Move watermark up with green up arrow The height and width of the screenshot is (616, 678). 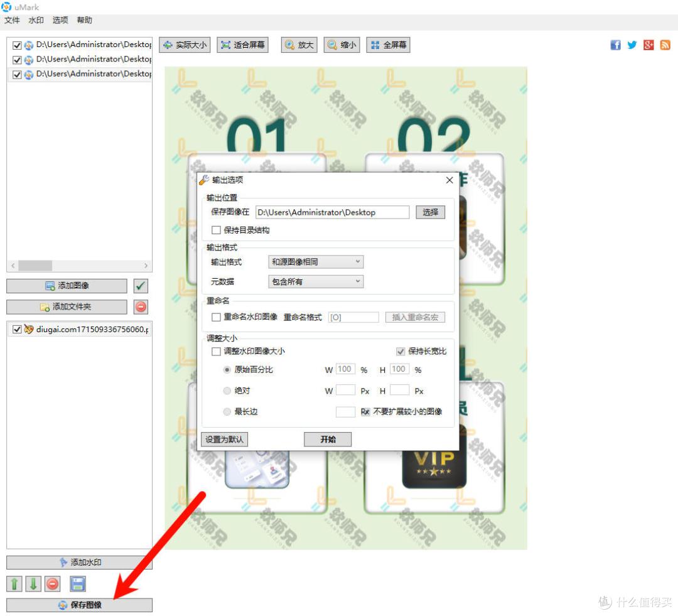point(14,584)
